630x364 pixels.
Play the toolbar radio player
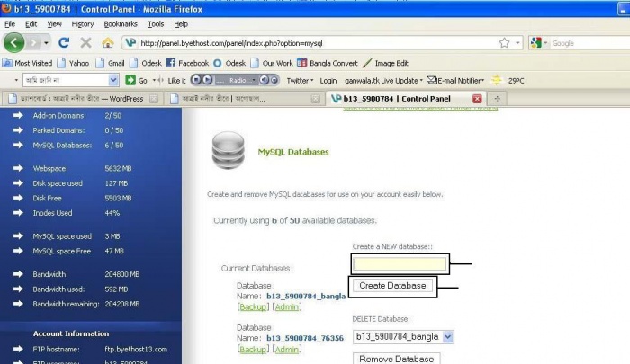207,80
